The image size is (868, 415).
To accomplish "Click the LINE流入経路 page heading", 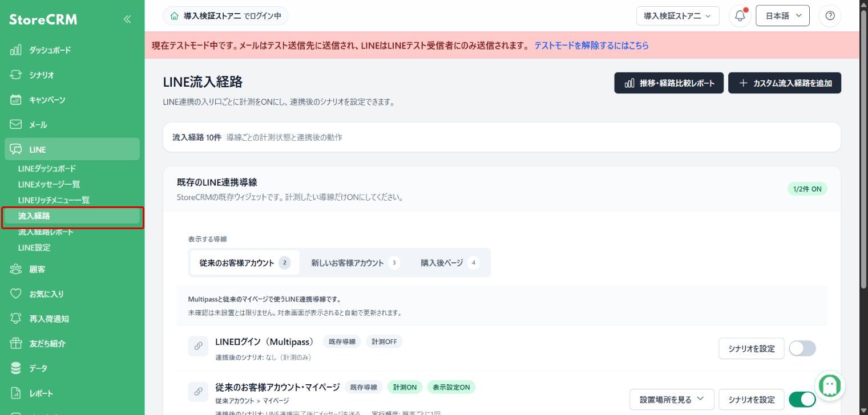I will [x=203, y=82].
